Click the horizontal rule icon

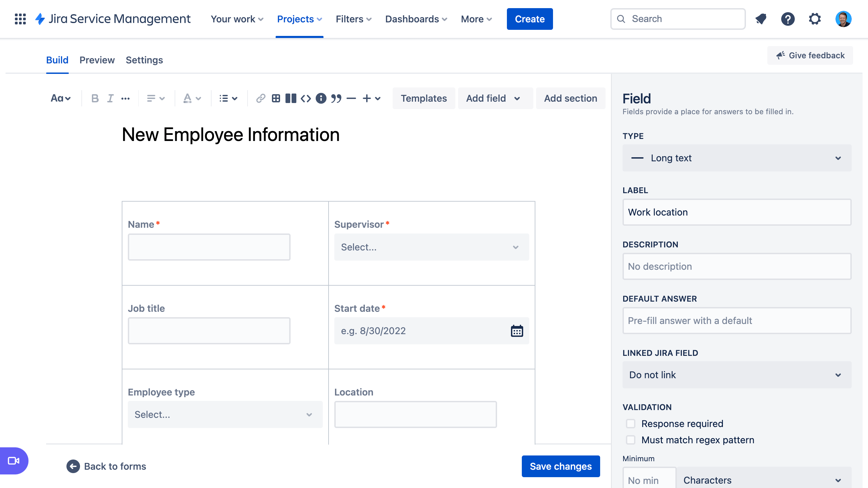pyautogui.click(x=352, y=98)
